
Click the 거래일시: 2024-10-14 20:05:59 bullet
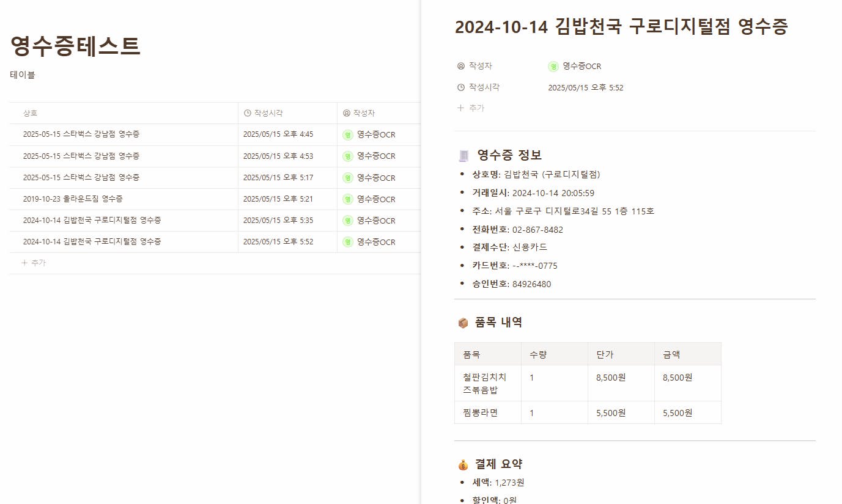533,193
